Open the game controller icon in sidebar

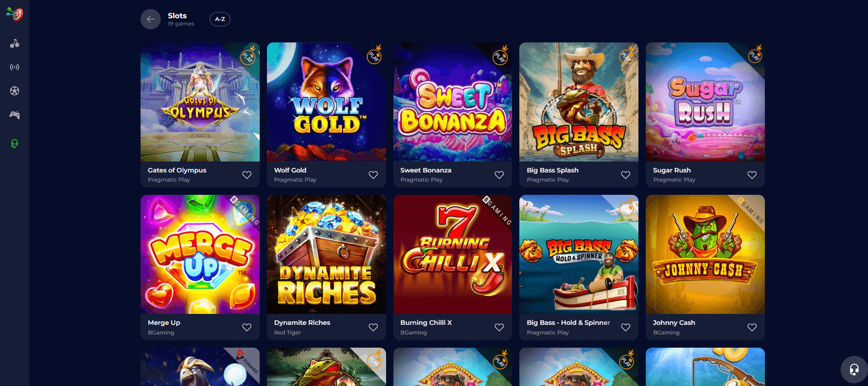(x=15, y=115)
